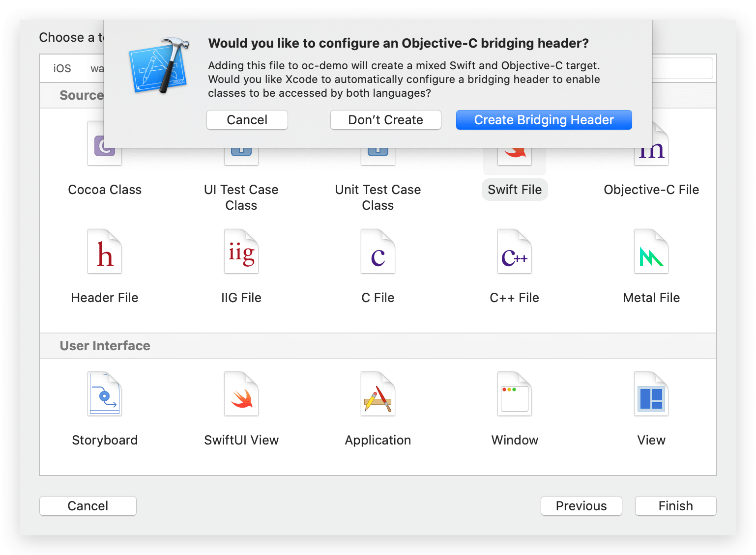Viewport: 756px width, 555px height.
Task: Click the Metal File label
Action: pyautogui.click(x=651, y=298)
